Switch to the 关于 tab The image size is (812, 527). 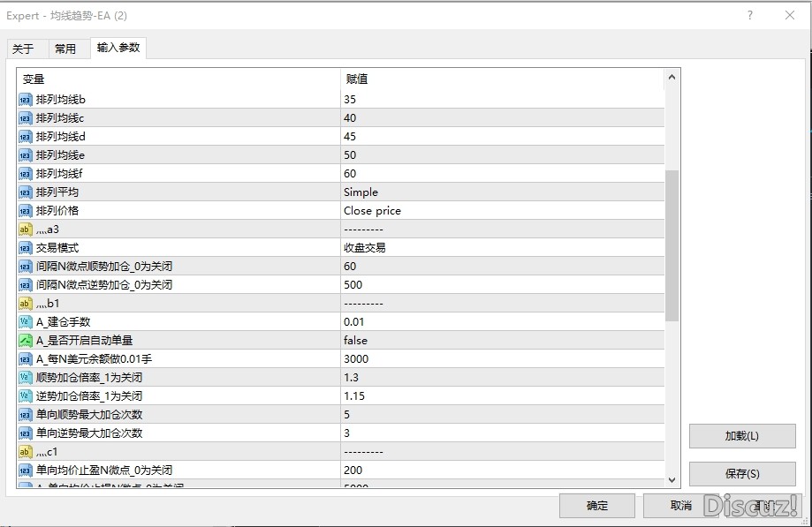23,49
